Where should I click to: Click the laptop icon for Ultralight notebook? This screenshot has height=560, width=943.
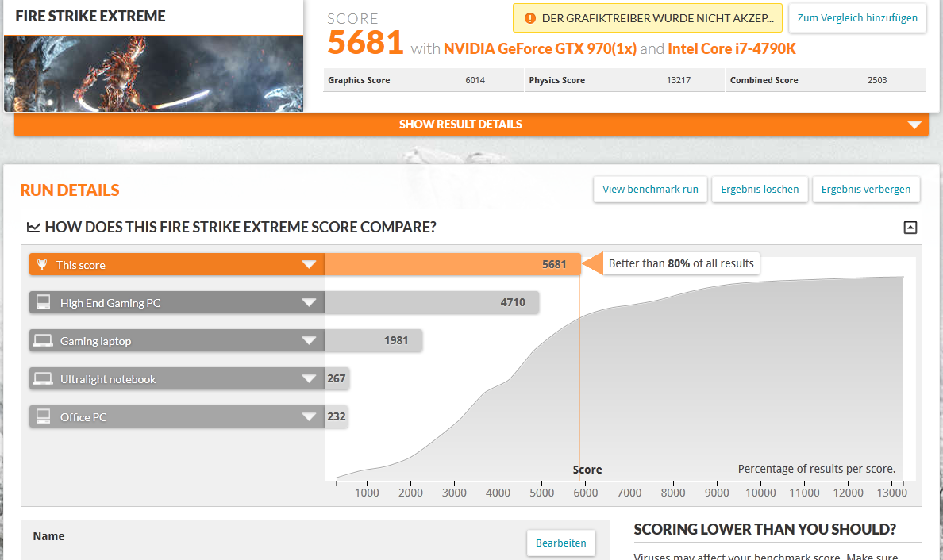[x=44, y=378]
